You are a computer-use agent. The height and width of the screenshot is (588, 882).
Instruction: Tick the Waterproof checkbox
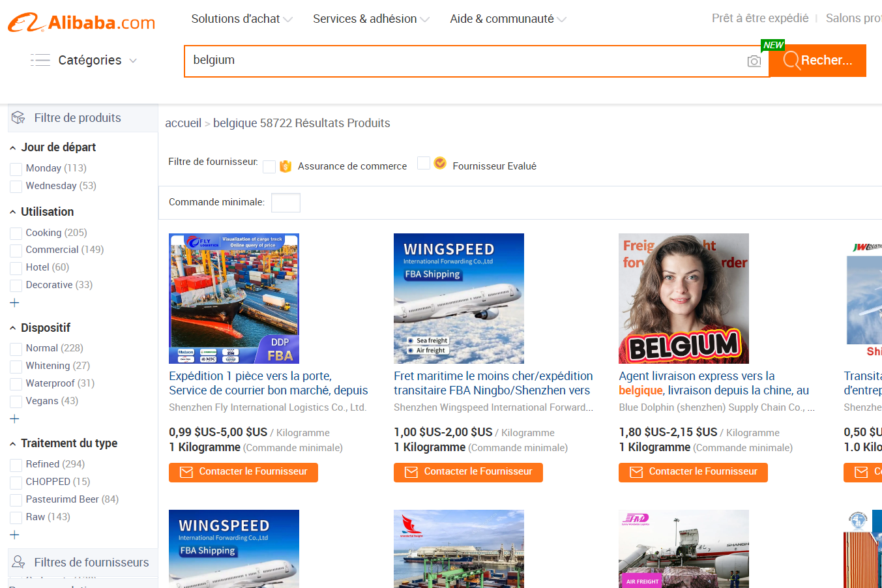[16, 384]
